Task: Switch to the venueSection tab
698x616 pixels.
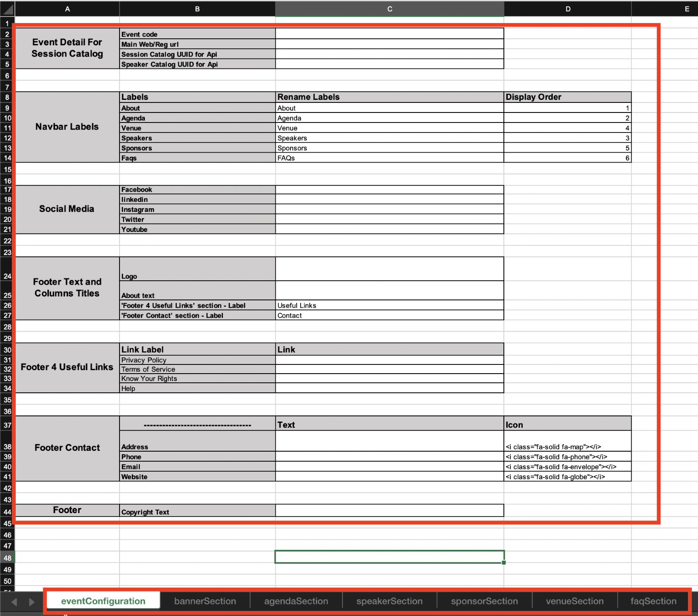Action: click(x=575, y=601)
